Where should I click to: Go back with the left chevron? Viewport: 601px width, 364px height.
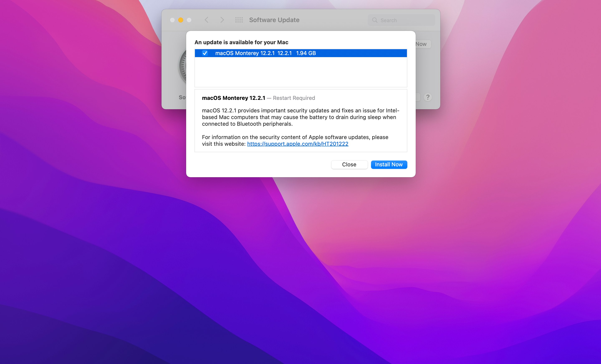coord(206,20)
